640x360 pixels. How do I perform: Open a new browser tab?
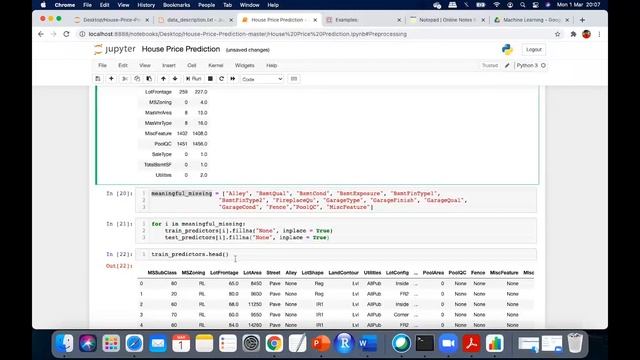pyautogui.click(x=582, y=20)
